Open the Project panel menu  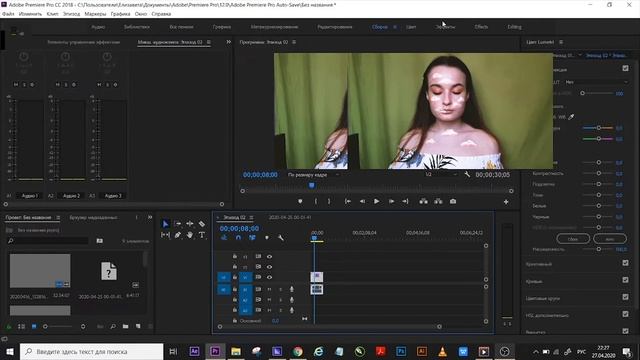58,218
